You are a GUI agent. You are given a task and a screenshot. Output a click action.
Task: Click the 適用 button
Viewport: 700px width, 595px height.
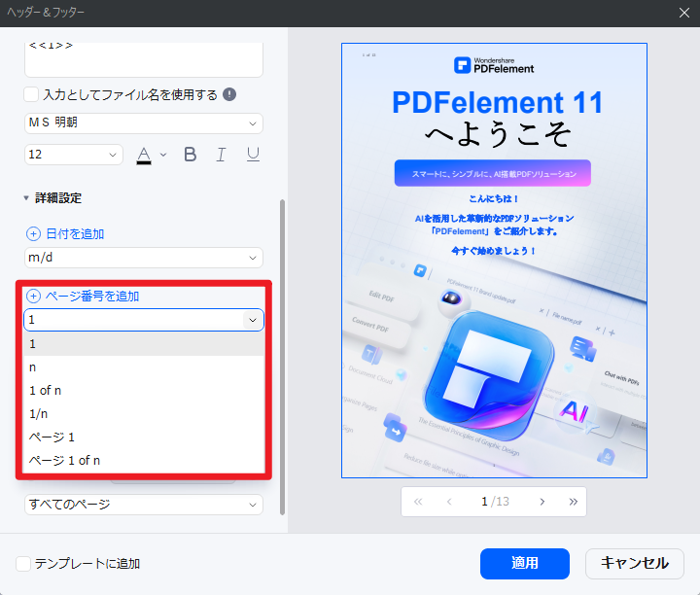point(525,563)
